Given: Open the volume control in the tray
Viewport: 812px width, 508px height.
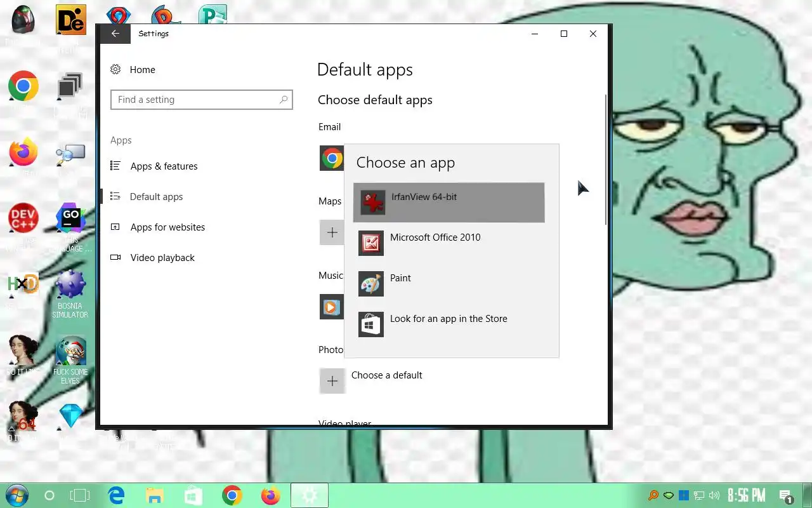Looking at the screenshot, I should 714,495.
